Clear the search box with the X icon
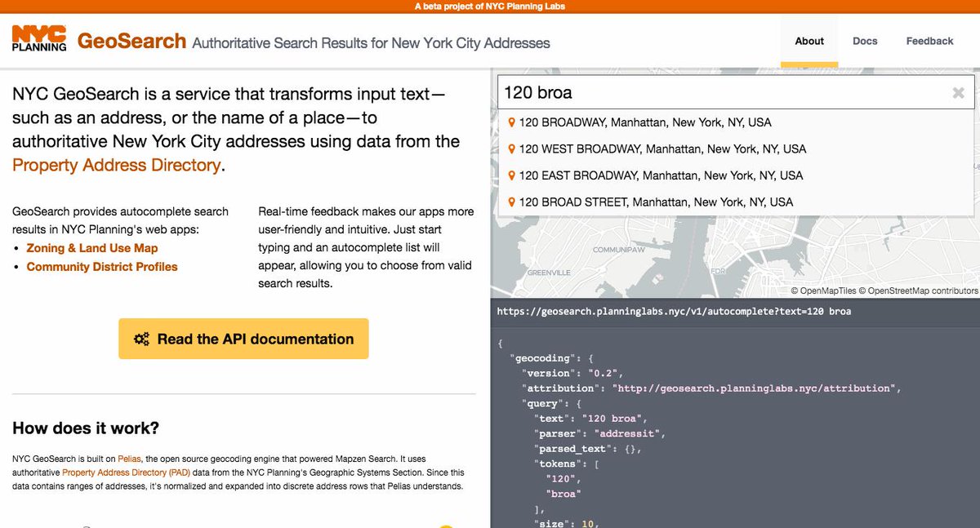980x528 pixels. click(959, 93)
